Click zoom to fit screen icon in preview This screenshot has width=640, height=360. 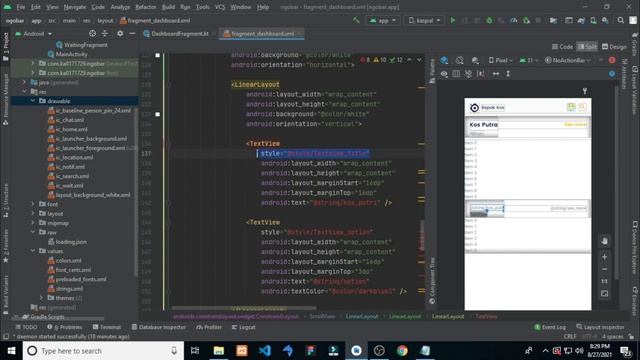point(604,293)
